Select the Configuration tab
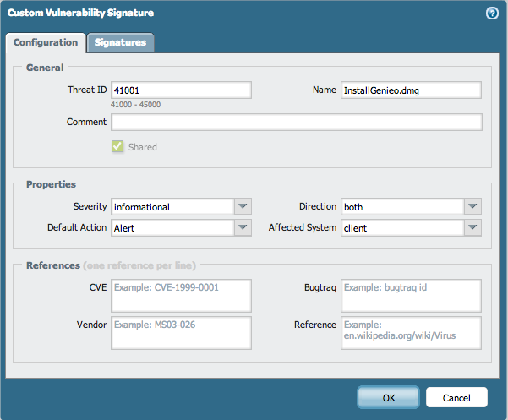 point(46,42)
